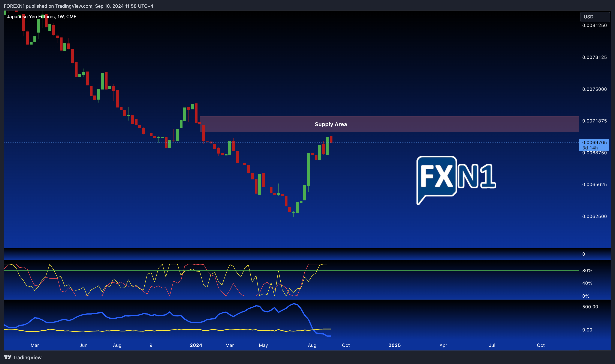Click the TradingView wordmark text
Image resolution: width=615 pixels, height=364 pixels.
pyautogui.click(x=27, y=357)
